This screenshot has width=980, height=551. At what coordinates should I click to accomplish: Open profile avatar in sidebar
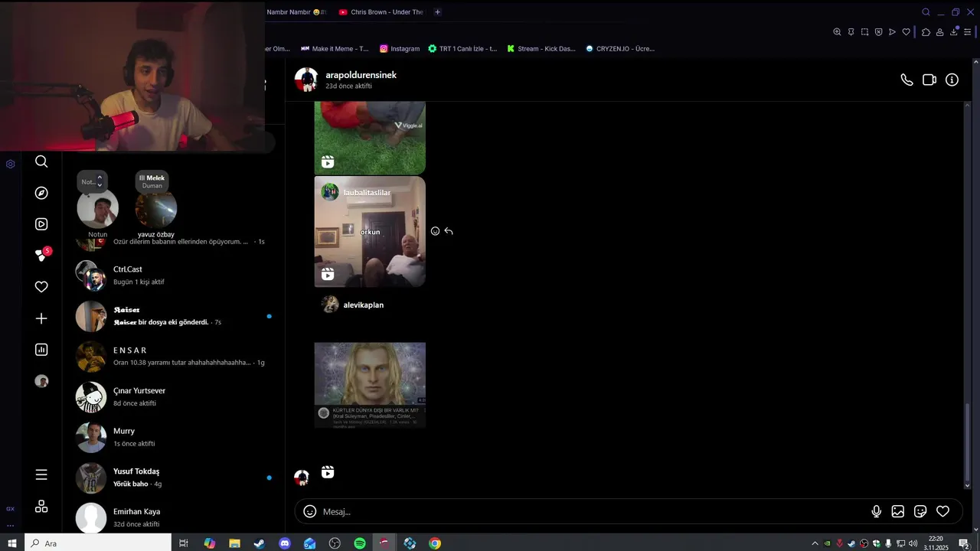tap(41, 381)
